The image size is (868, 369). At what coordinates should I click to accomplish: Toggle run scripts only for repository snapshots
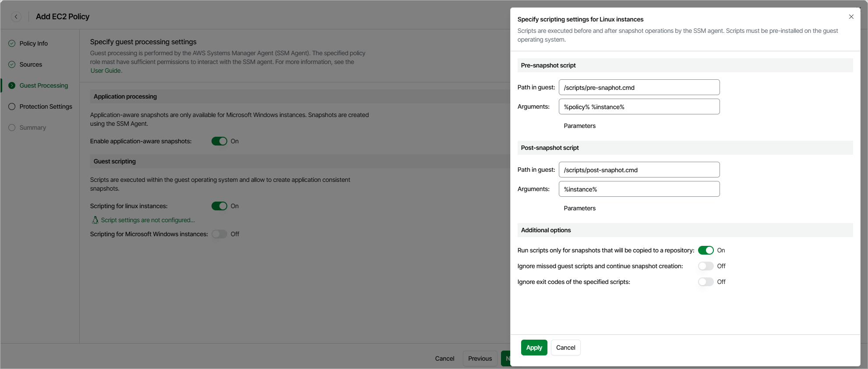[706, 250]
